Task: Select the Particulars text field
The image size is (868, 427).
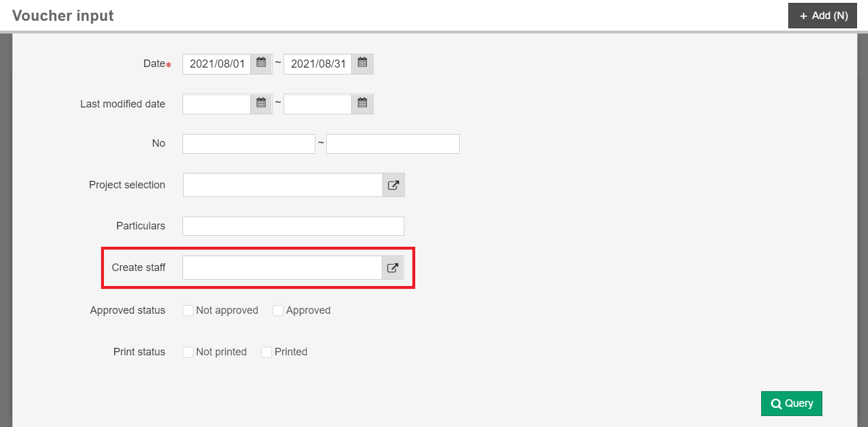Action: (x=293, y=227)
